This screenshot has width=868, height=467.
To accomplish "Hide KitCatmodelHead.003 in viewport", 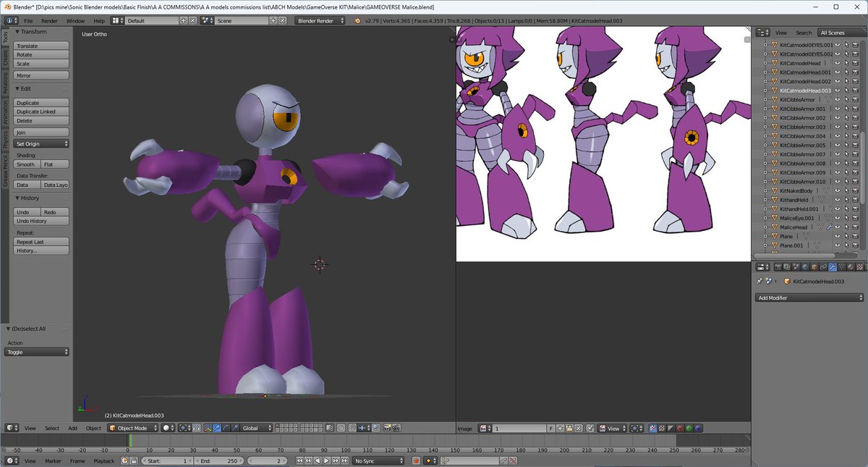I will (838, 91).
